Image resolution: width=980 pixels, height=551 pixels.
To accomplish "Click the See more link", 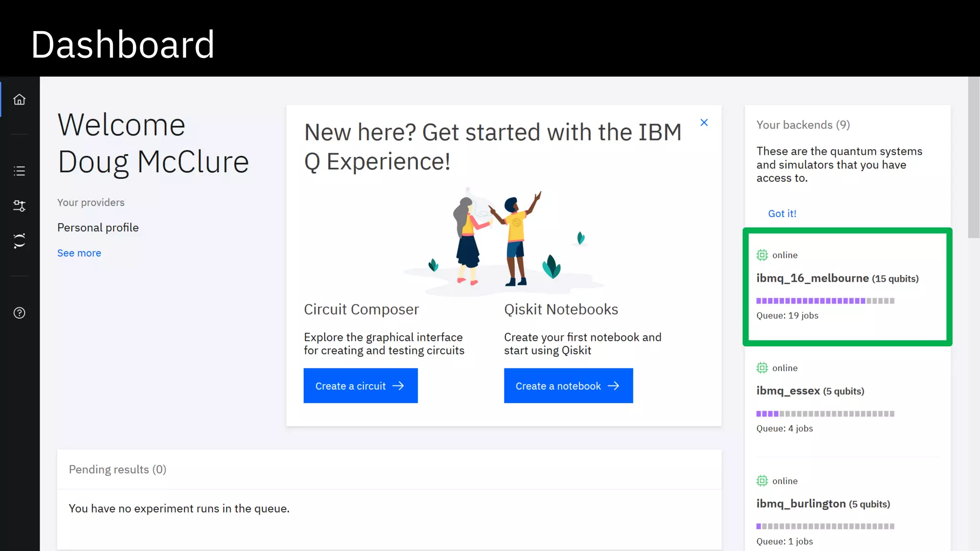I will pyautogui.click(x=79, y=253).
